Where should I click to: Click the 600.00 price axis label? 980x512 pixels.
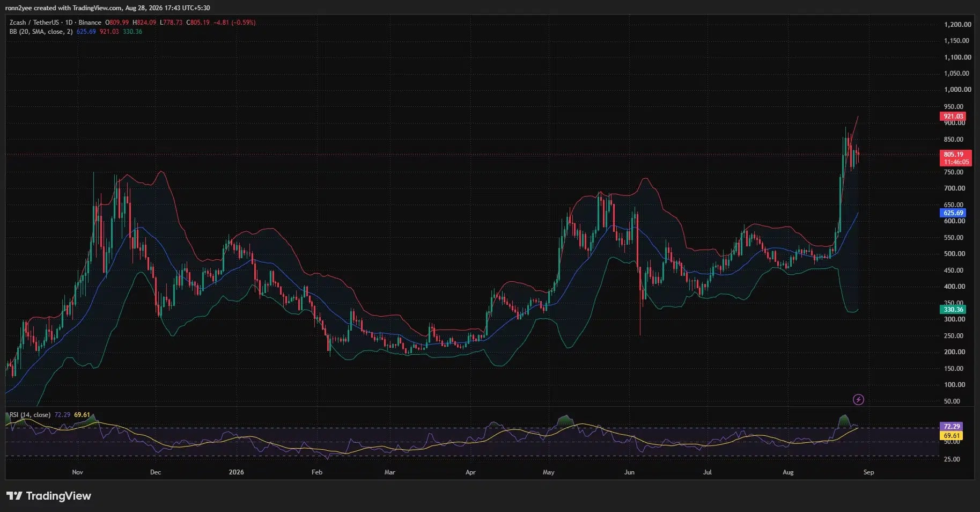(954, 221)
